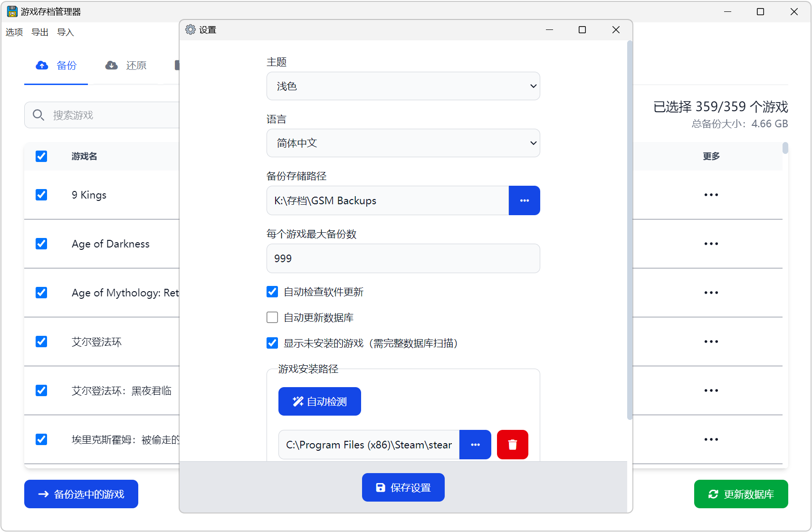Uncheck the 艾尔登法环 checkbox
Viewport: 812px width, 532px height.
pos(41,342)
